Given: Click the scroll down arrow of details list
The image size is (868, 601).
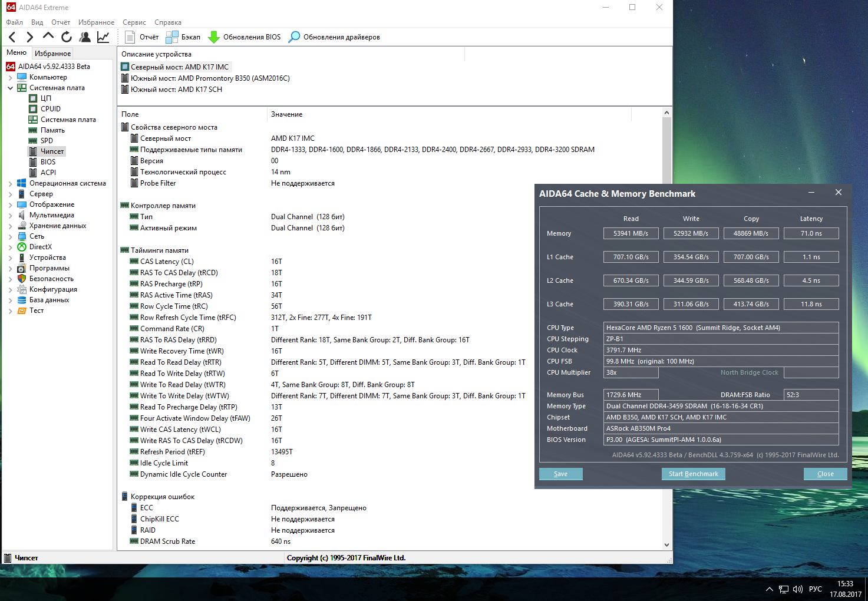Looking at the screenshot, I should [666, 545].
